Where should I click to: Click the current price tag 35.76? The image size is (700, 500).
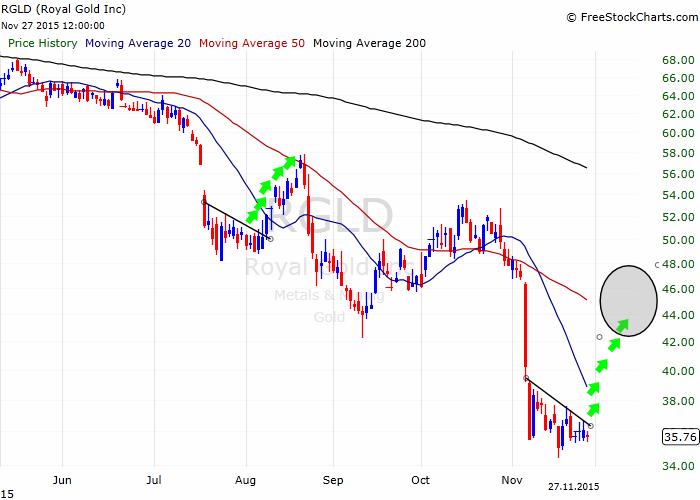(x=680, y=437)
